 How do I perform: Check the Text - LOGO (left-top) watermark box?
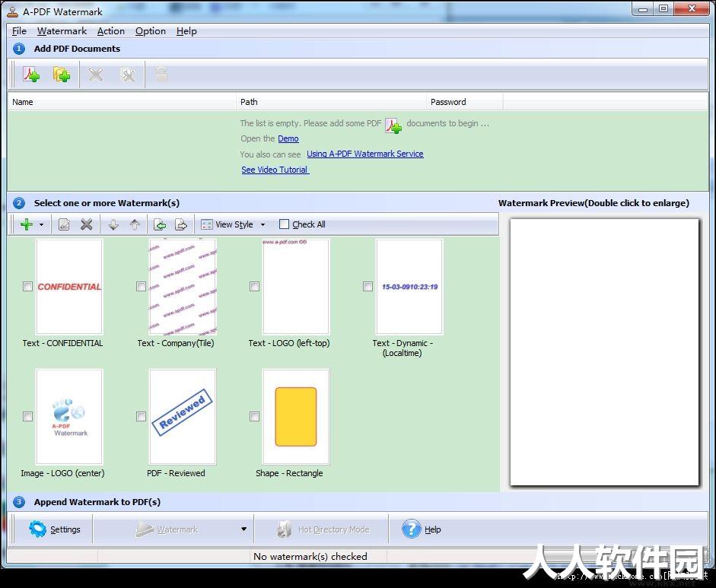coord(254,286)
